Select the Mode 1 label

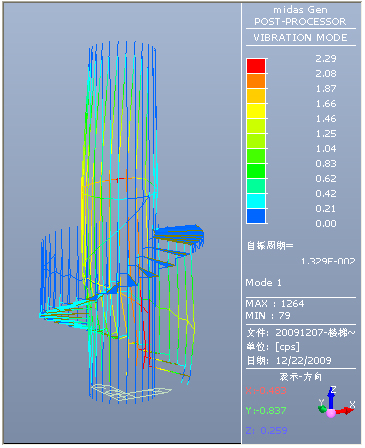pos(263,283)
